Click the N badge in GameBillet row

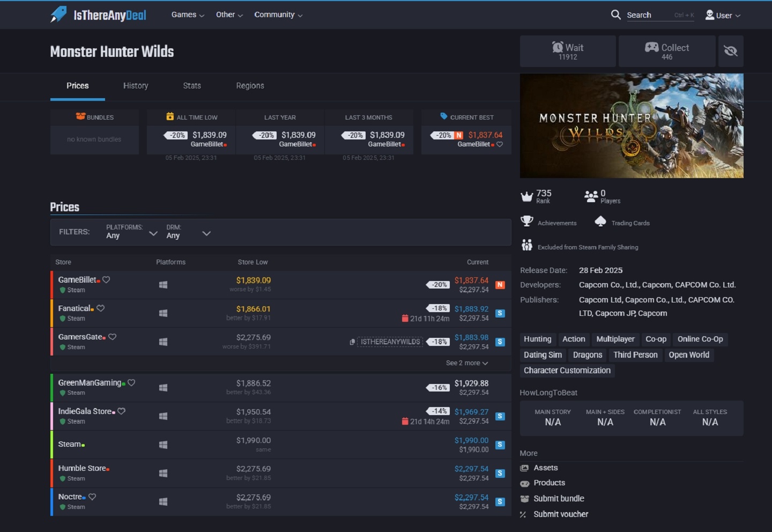click(500, 285)
